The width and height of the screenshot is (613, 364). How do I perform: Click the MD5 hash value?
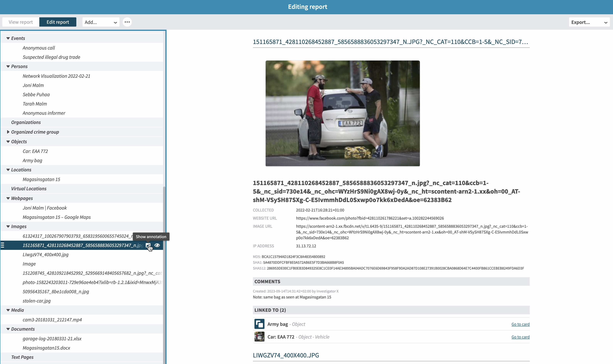click(293, 257)
